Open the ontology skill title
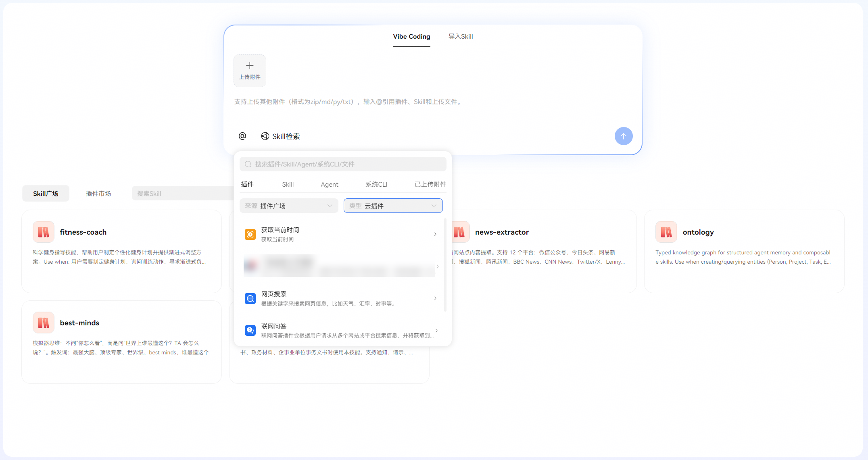 pos(698,232)
